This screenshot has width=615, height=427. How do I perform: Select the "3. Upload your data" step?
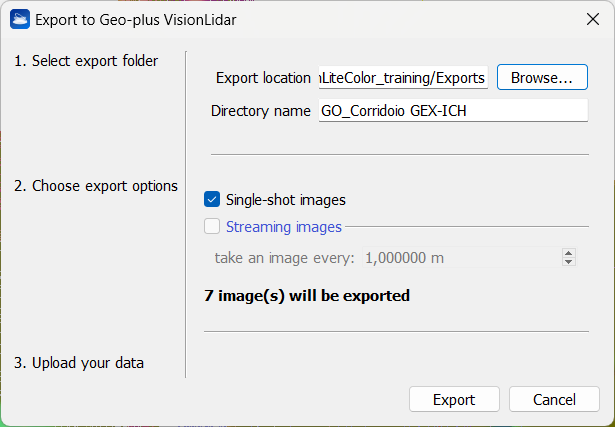pyautogui.click(x=79, y=363)
